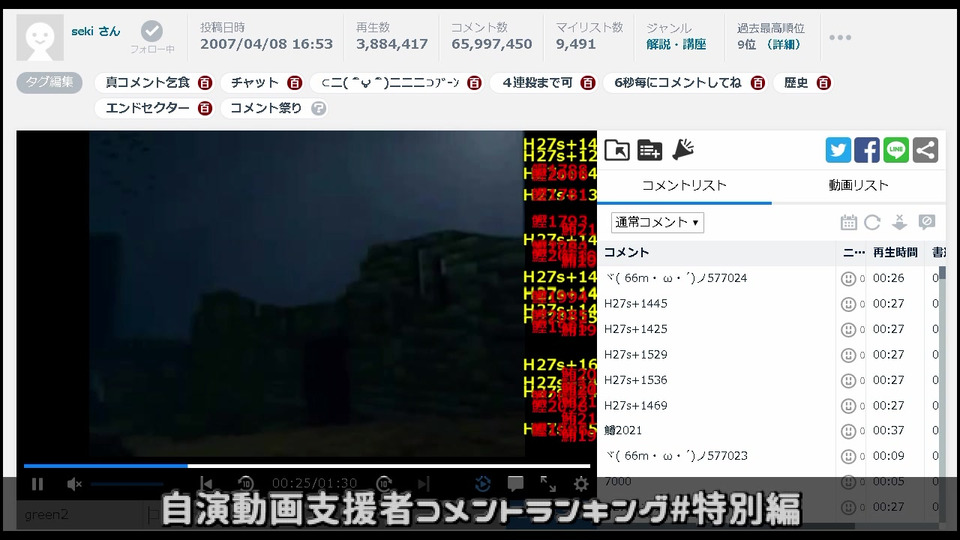Click the folder-with-arrow mylist icon
This screenshot has height=540, width=960.
pos(617,150)
